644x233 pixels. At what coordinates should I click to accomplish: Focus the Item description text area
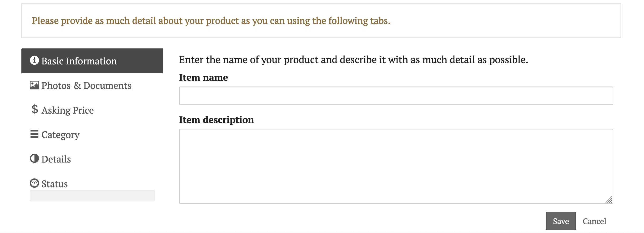[x=396, y=166]
